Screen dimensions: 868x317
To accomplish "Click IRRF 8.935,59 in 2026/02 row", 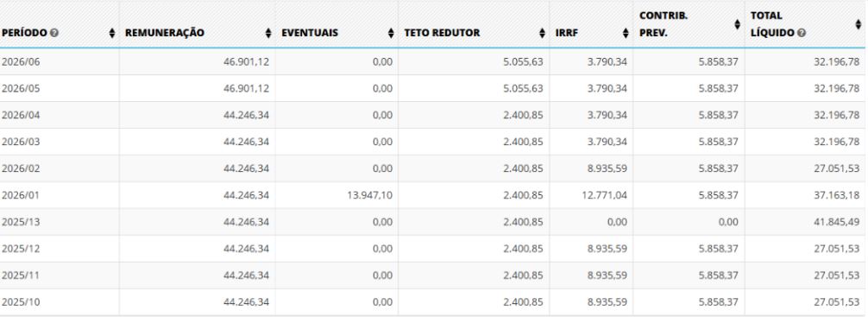I will pos(607,168).
